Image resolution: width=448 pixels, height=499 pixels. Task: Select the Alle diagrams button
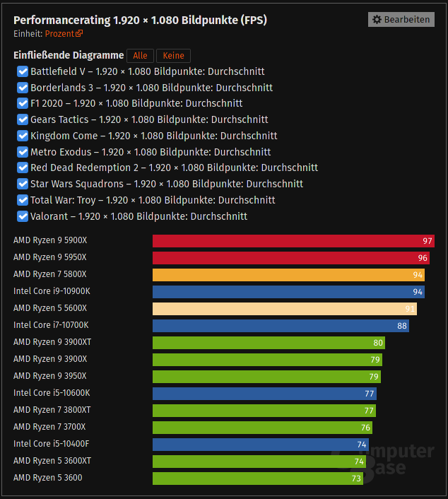point(140,56)
